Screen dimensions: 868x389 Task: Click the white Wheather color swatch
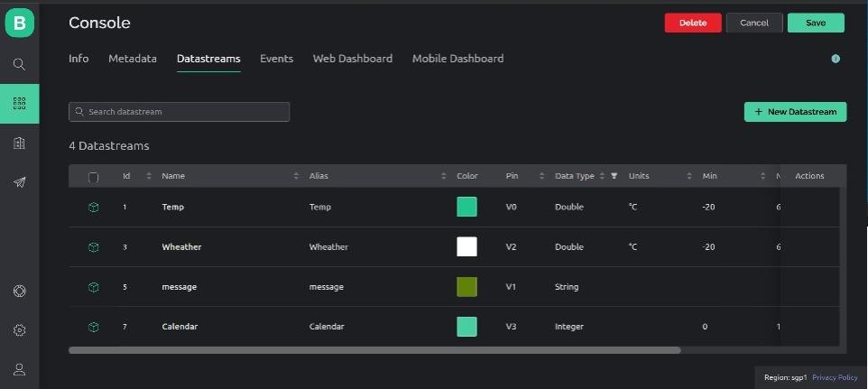pyautogui.click(x=466, y=246)
